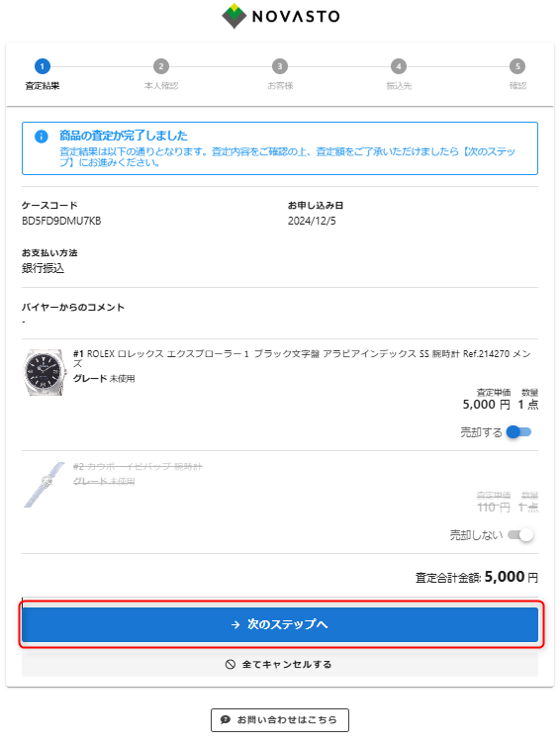Select step 2 circle 本人確認
This screenshot has height=744, width=560.
(161, 66)
